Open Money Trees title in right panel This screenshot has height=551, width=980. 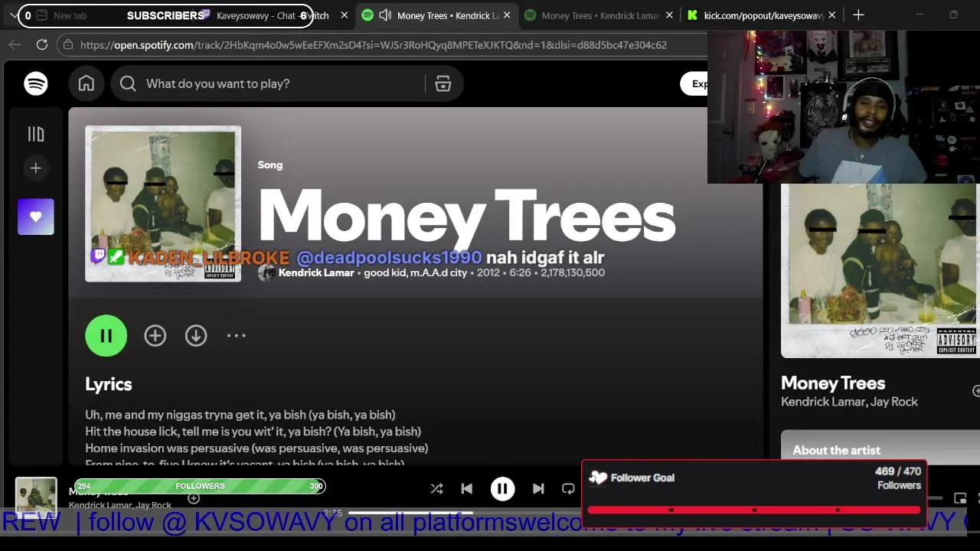tap(833, 383)
